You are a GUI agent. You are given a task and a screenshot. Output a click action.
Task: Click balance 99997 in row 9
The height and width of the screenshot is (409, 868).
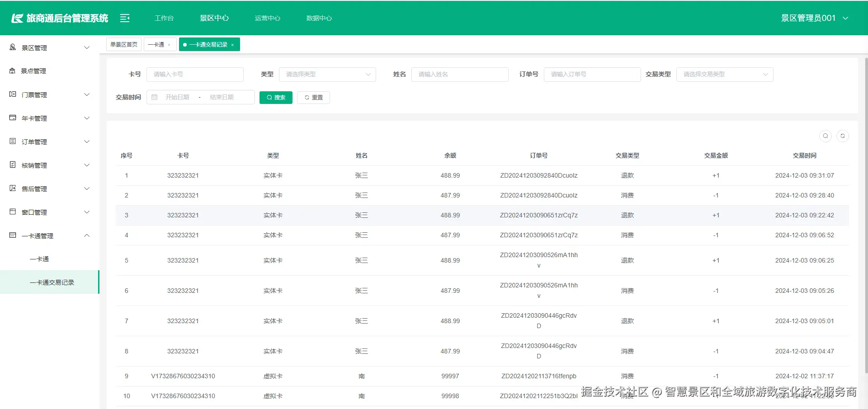(450, 376)
